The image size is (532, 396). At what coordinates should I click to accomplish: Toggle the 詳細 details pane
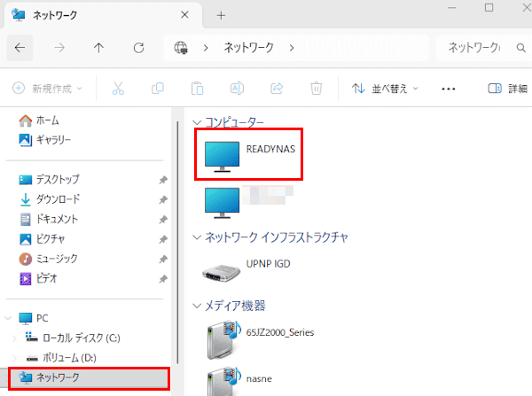(x=507, y=89)
